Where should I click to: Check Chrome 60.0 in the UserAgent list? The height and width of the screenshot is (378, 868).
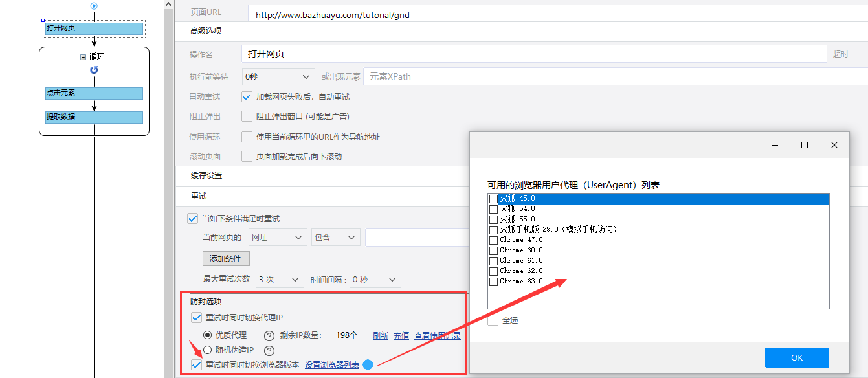tap(494, 250)
